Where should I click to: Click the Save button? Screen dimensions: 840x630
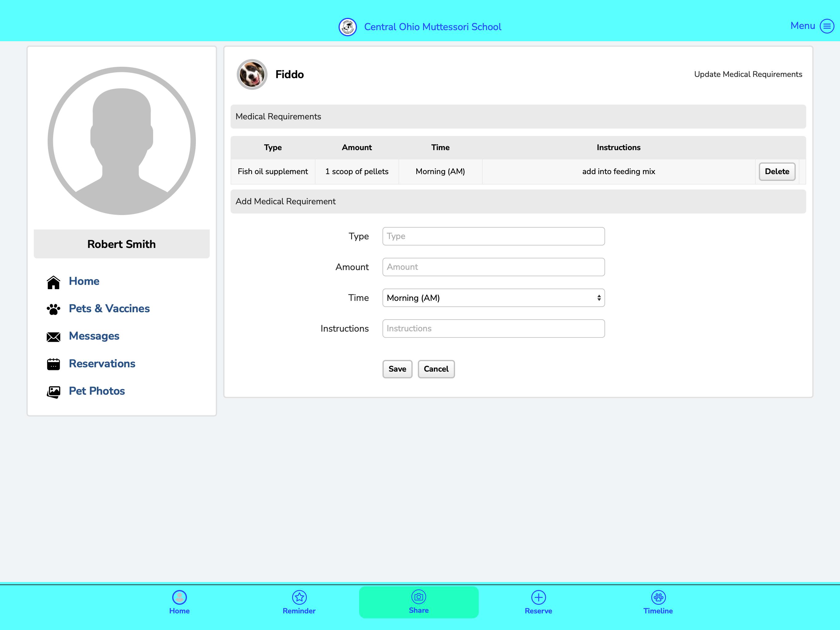397,369
